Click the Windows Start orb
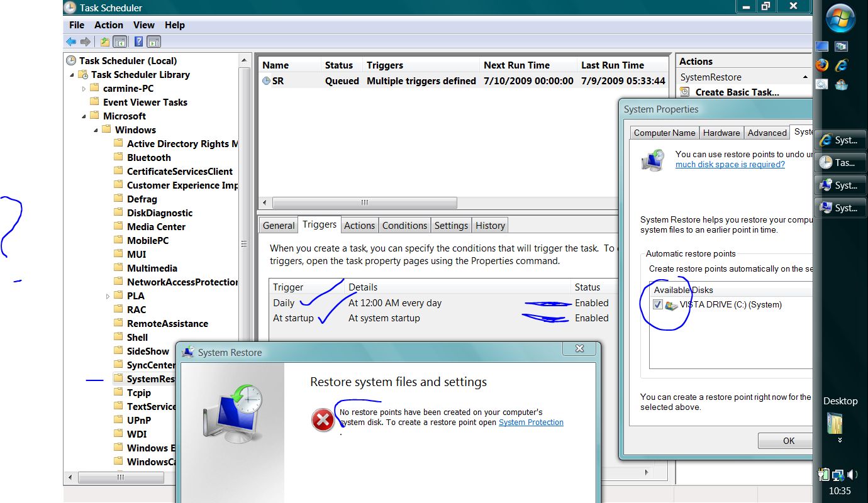 840,19
